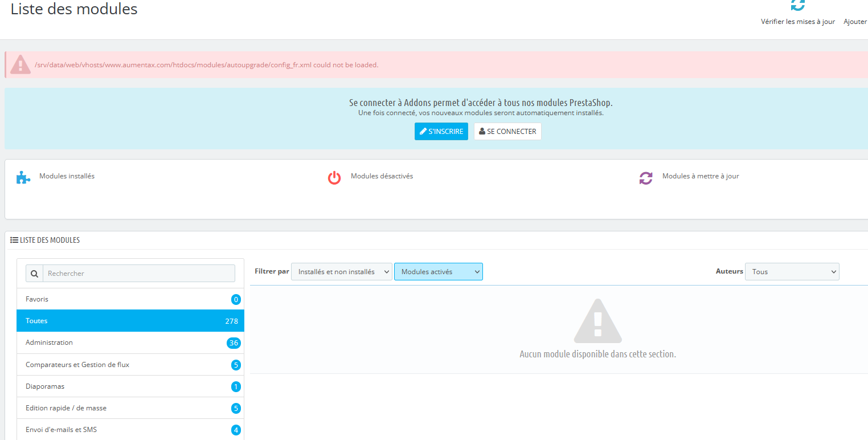Click the blue puzzle piece Modules installés icon
This screenshot has width=868, height=440.
[23, 177]
